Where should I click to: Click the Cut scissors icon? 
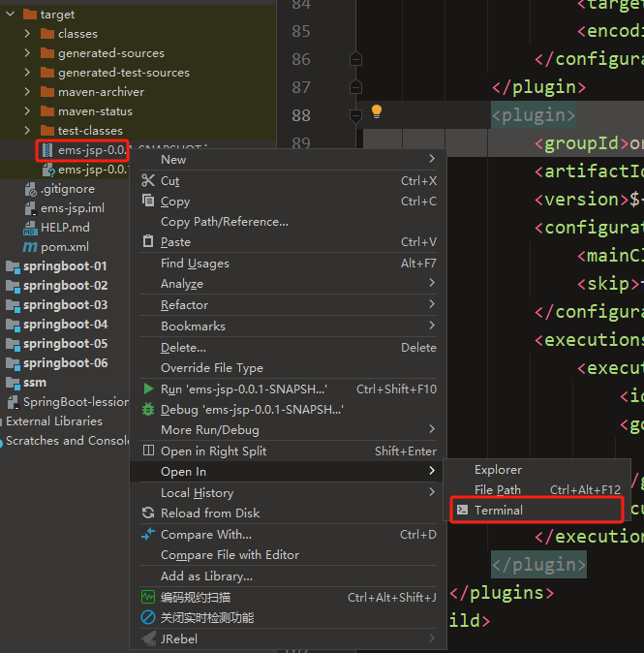pyautogui.click(x=148, y=181)
